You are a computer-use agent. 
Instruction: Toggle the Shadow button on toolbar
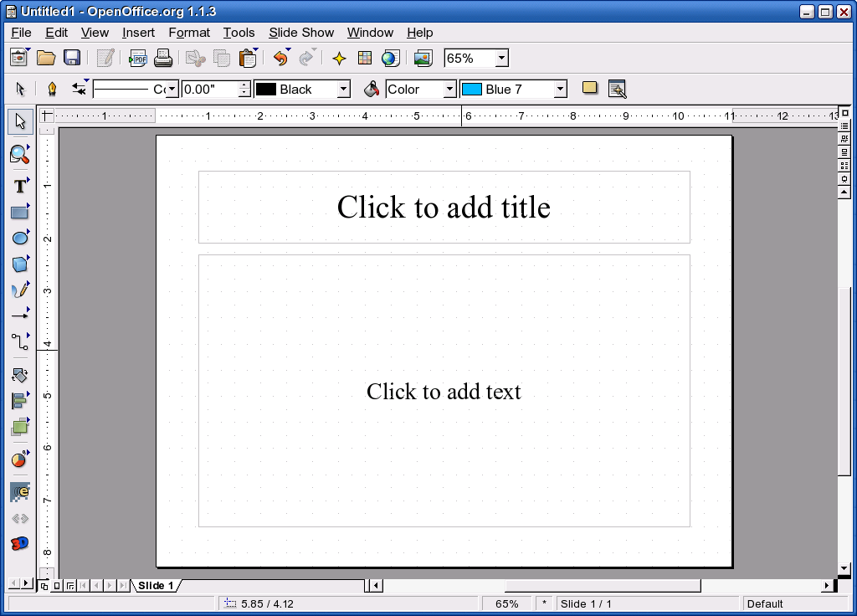pyautogui.click(x=590, y=88)
